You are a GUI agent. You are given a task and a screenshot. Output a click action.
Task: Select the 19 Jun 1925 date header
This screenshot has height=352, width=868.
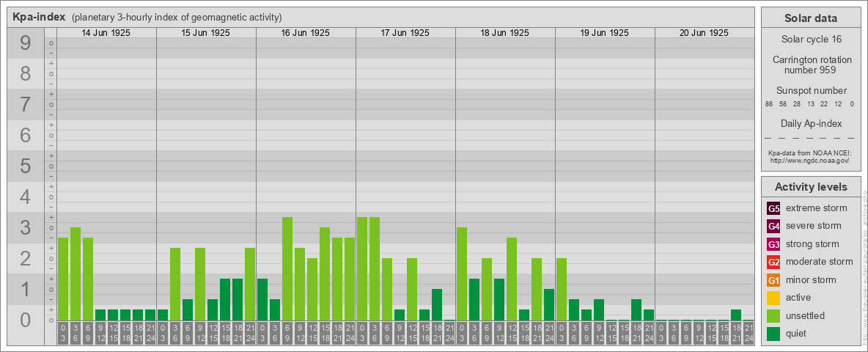click(x=605, y=33)
